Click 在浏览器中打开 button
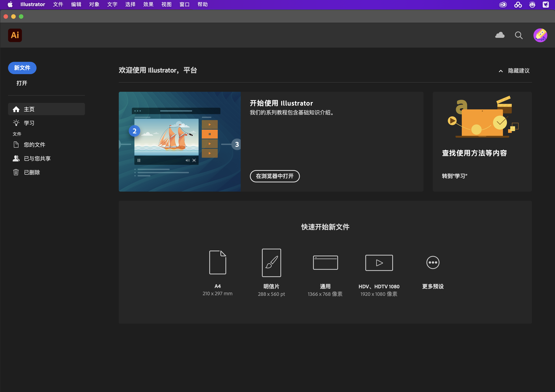555x392 pixels. pyautogui.click(x=275, y=176)
